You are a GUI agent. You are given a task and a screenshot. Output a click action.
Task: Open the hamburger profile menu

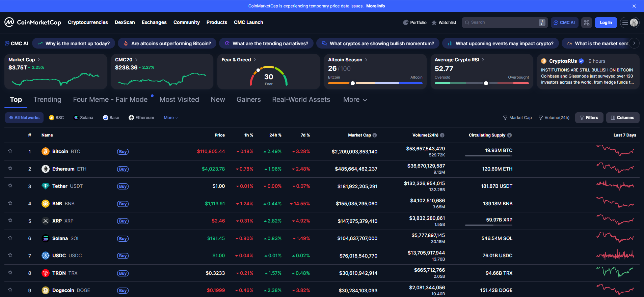point(630,23)
